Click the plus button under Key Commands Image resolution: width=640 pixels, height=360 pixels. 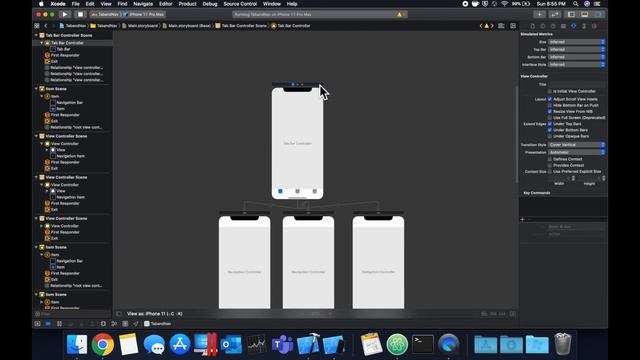coord(522,220)
